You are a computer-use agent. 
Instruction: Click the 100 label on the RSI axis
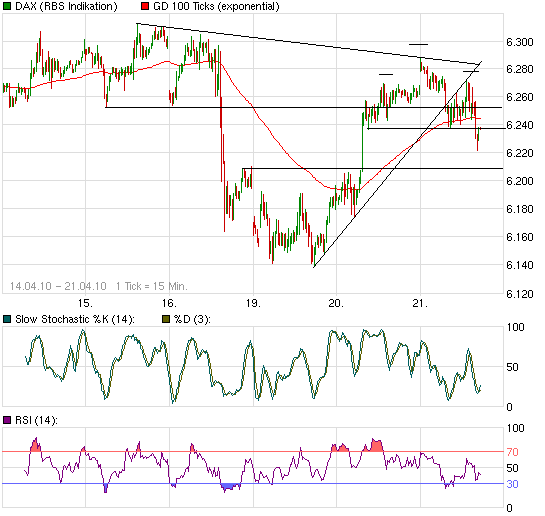tap(515, 428)
